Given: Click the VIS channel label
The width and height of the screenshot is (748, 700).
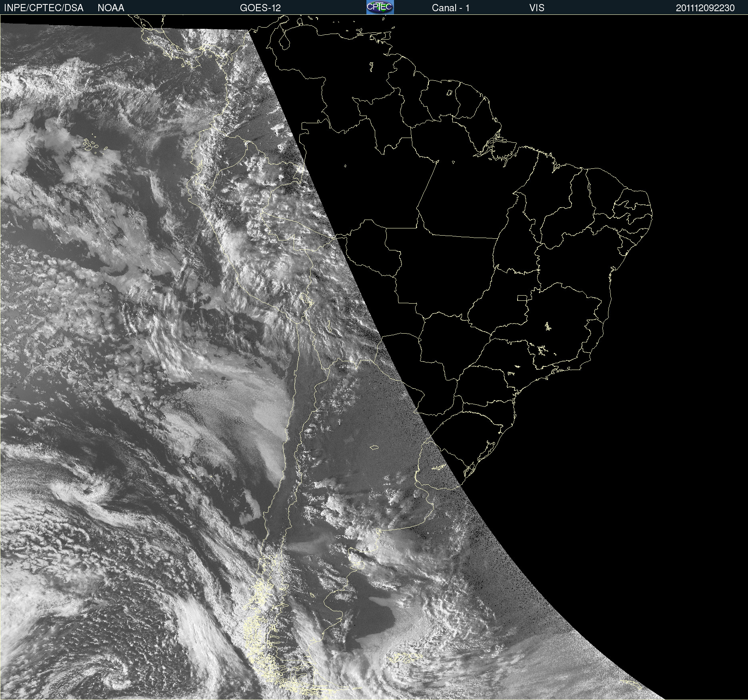Looking at the screenshot, I should pos(536,8).
